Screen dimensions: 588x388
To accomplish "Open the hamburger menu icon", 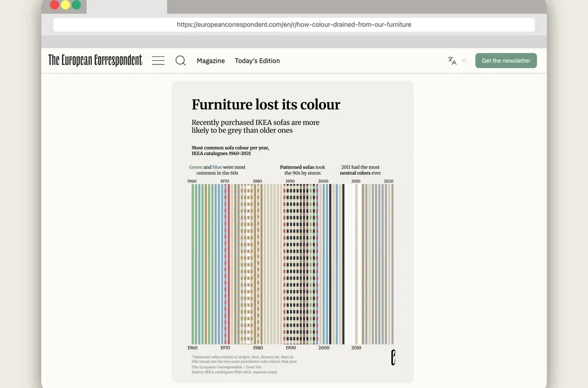I will pos(158,60).
